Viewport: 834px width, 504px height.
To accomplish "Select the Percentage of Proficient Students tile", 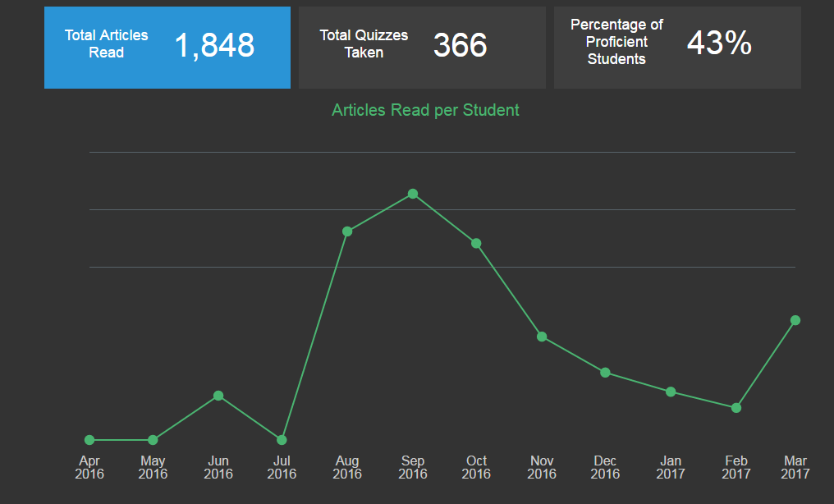I will coord(677,48).
